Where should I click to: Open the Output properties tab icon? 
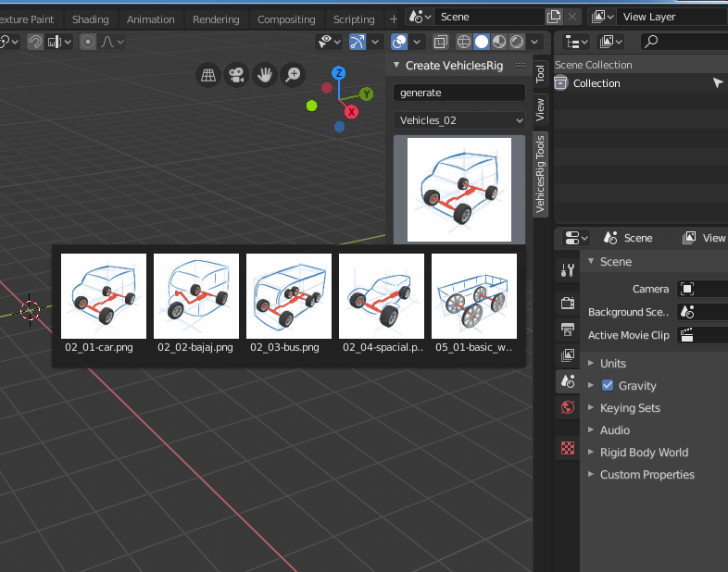click(x=568, y=330)
